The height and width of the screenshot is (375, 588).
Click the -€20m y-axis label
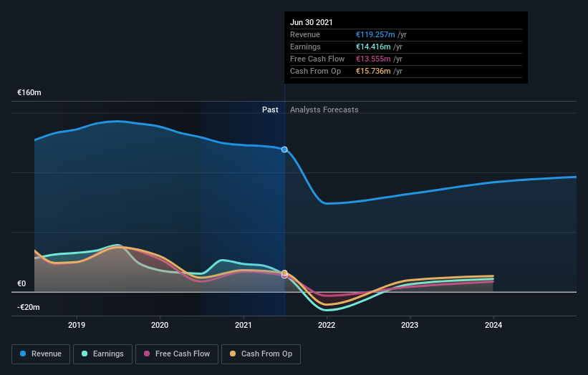pyautogui.click(x=29, y=307)
